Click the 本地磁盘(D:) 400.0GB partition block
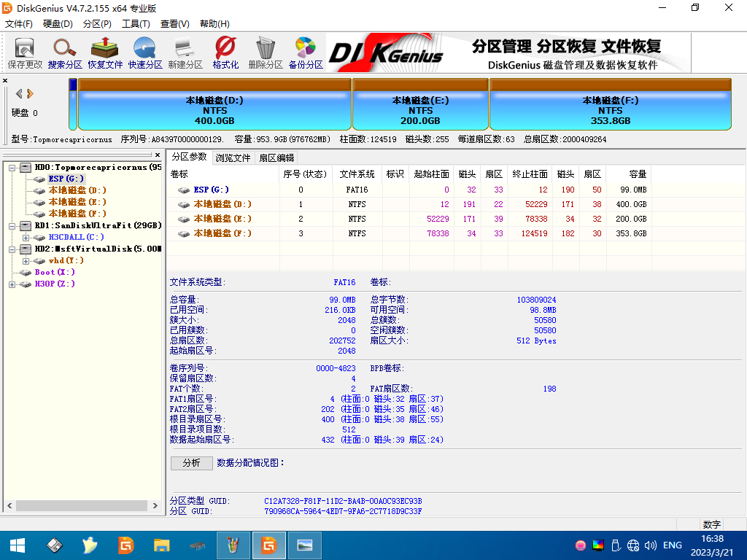Screen dimensions: 747x560 tap(214, 105)
